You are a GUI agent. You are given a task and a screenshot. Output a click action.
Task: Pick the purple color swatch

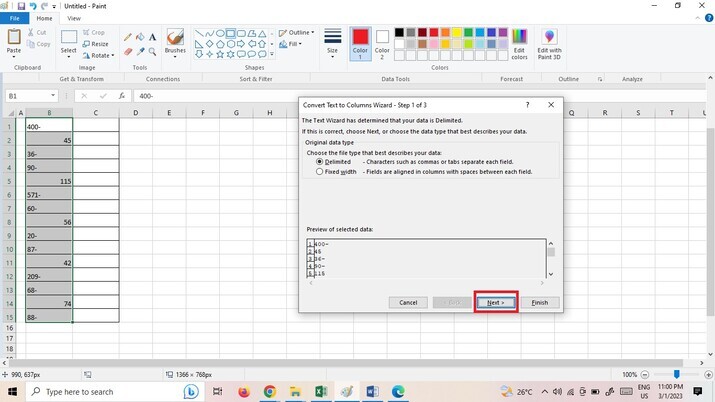[x=503, y=32]
